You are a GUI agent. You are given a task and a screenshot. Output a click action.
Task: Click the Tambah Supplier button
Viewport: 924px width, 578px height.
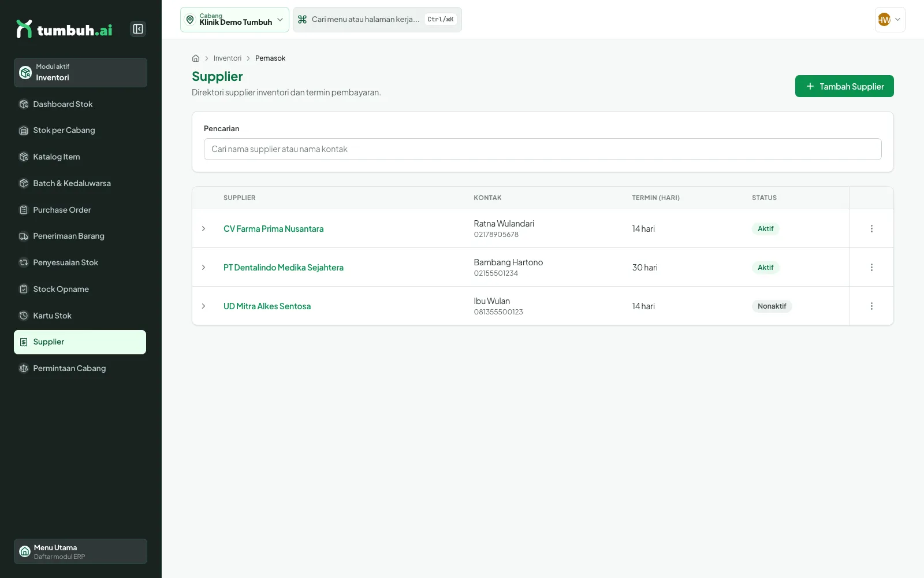pos(844,86)
